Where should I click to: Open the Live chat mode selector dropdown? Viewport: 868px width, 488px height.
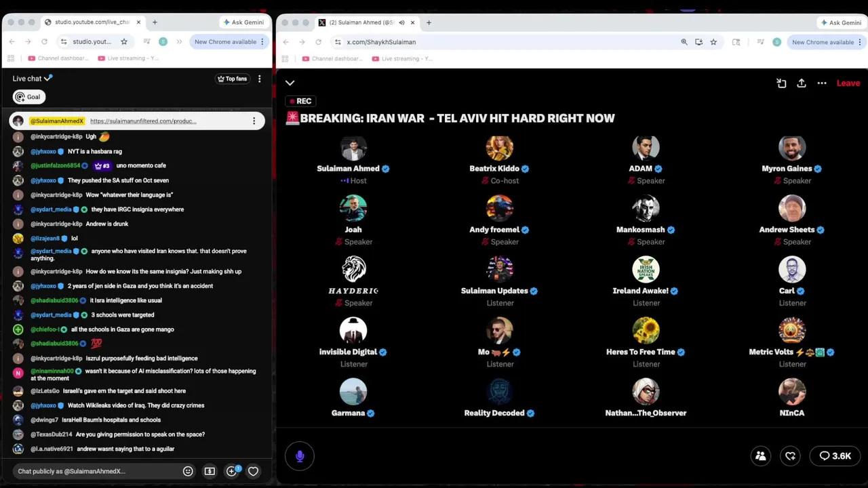click(x=33, y=79)
